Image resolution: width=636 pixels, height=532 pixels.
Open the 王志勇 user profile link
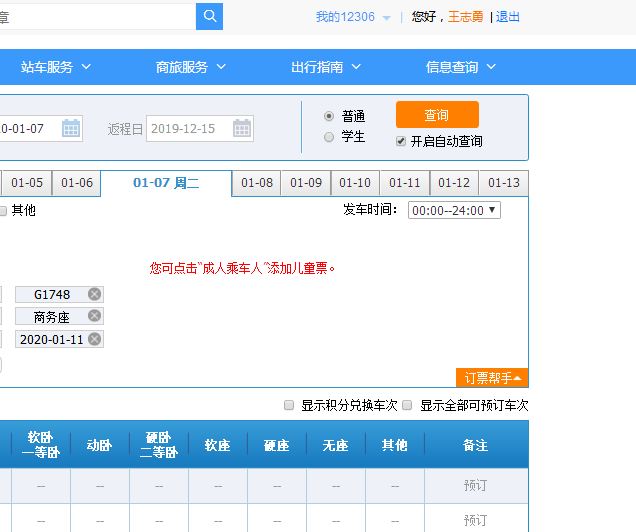point(466,17)
